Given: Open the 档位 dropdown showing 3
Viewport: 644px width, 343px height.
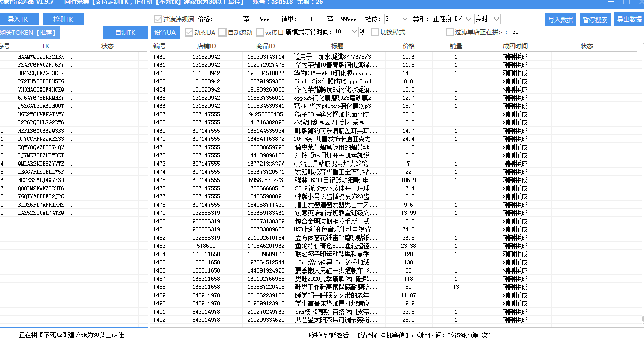Looking at the screenshot, I should 396,19.
